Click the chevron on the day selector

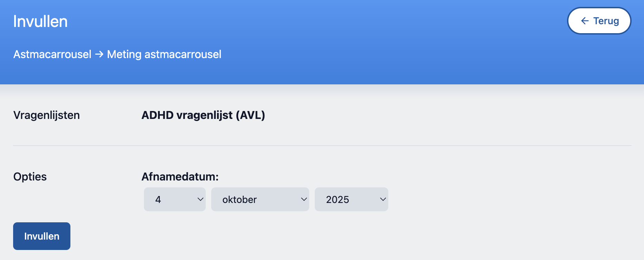point(200,199)
